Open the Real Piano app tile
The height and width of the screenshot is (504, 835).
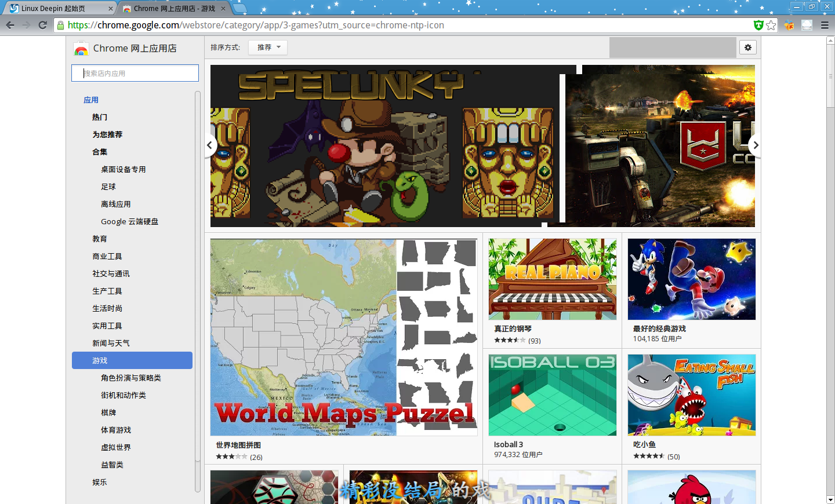[553, 279]
